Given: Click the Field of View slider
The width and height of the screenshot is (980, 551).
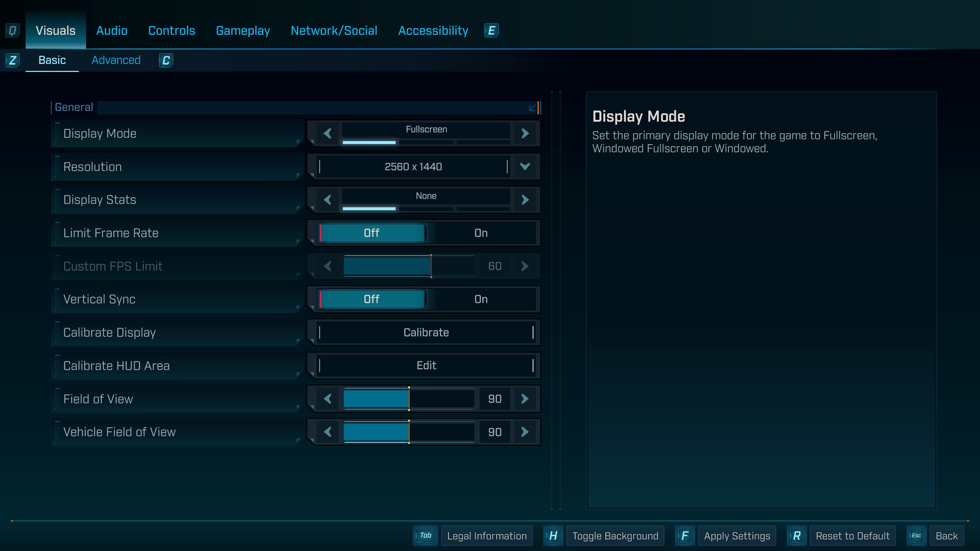Looking at the screenshot, I should [408, 399].
